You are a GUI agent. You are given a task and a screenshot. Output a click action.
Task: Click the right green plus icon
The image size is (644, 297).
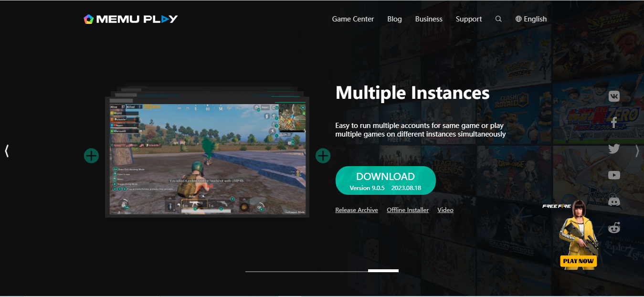[323, 155]
